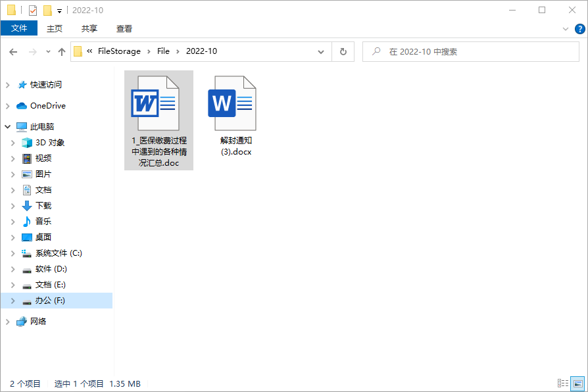
Task: Navigate up one level with the up arrow
Action: click(x=61, y=51)
